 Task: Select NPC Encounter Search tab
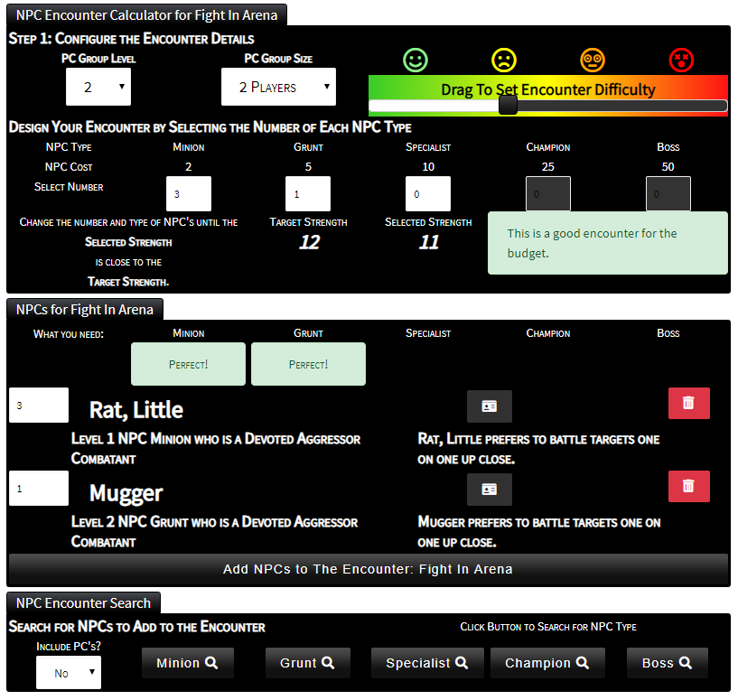83,603
